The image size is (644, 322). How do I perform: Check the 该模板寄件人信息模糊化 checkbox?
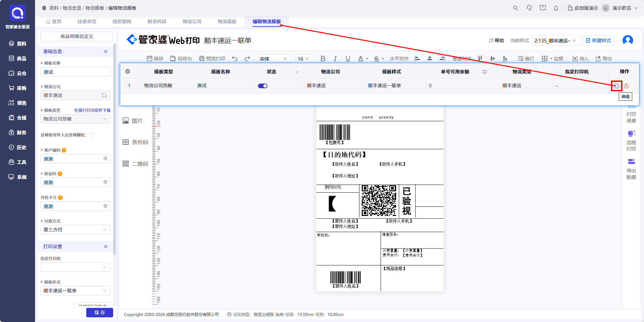coord(92,135)
